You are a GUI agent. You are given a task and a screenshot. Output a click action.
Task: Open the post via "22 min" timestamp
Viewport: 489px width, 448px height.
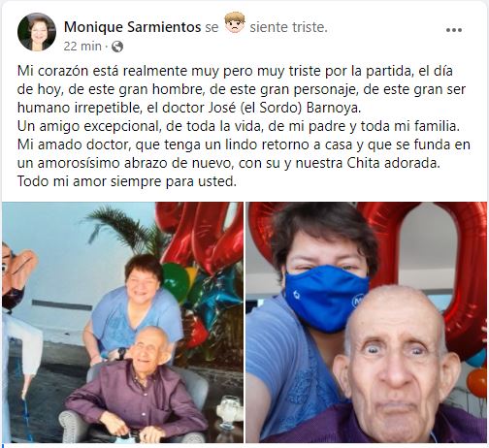pos(82,47)
